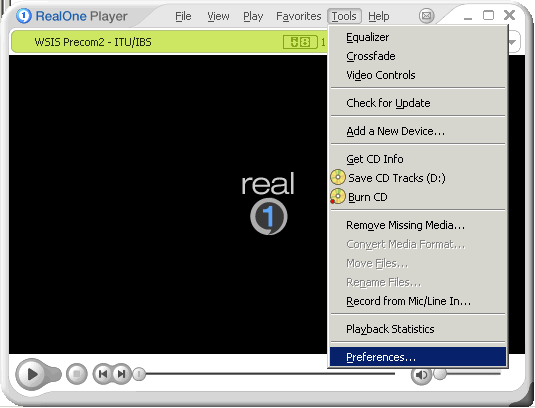The width and height of the screenshot is (535, 408).
Task: Open the Play menu
Action: [253, 16]
